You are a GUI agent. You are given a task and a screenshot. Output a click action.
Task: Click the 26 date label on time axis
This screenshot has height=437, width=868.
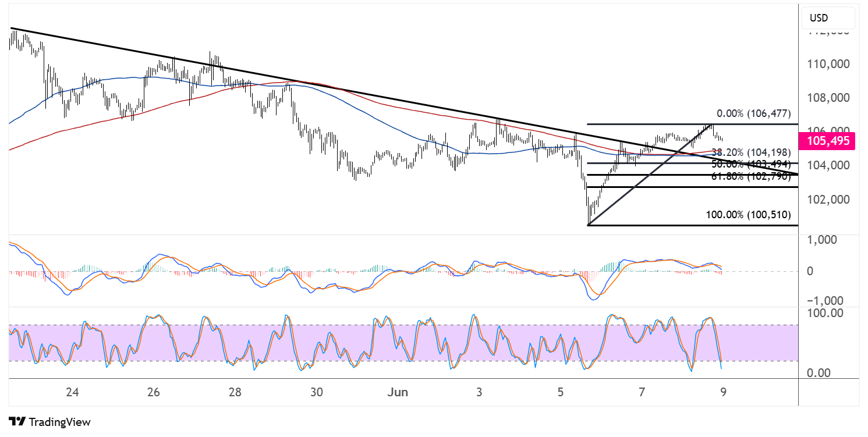[153, 392]
